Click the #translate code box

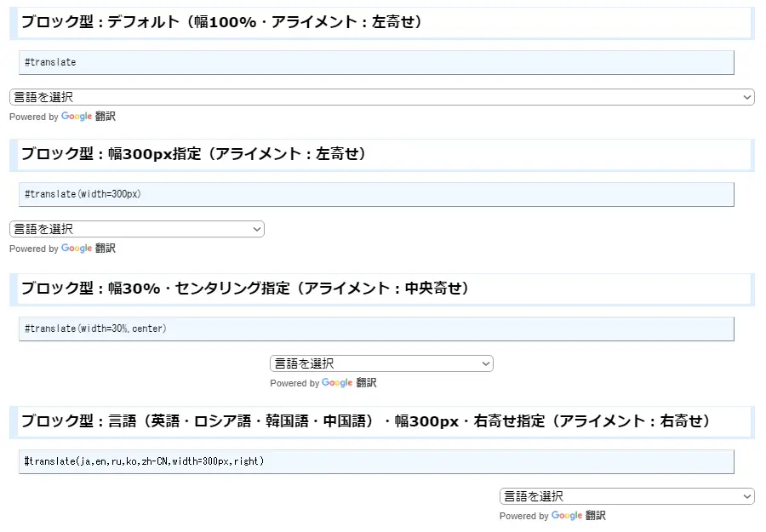pyautogui.click(x=376, y=62)
